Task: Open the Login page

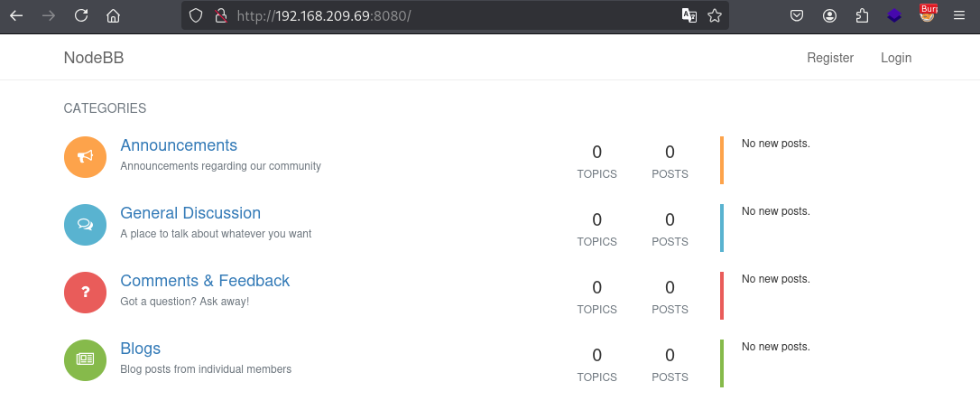Action: tap(895, 58)
